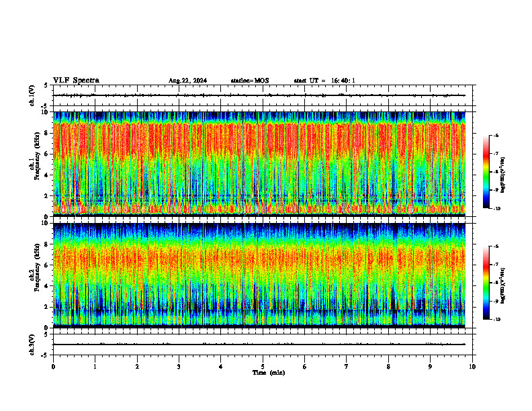The width and height of the screenshot is (532, 411).
Task: Click the ch.1 voltage waveform trace
Action: [x=259, y=95]
